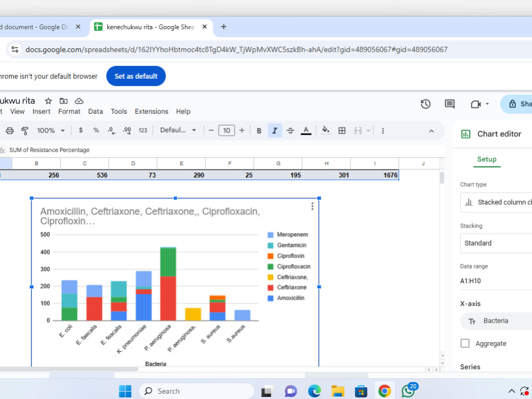Open the Tools menu
Viewport: 532px width, 399px height.
point(119,111)
